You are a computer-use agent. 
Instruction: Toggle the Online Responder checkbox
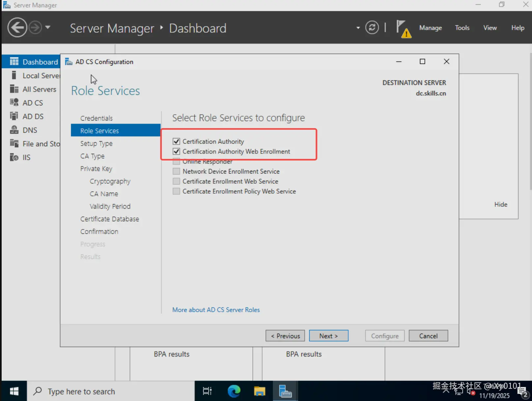[176, 162]
